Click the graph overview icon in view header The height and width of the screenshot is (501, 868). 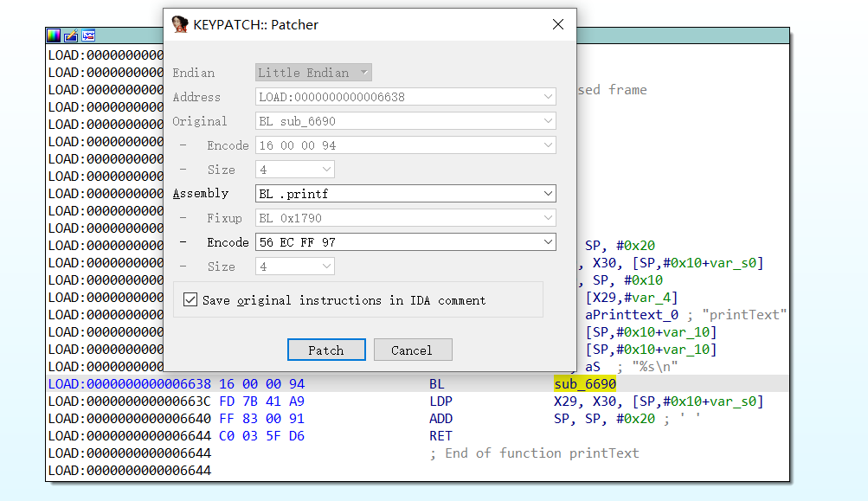(x=88, y=35)
